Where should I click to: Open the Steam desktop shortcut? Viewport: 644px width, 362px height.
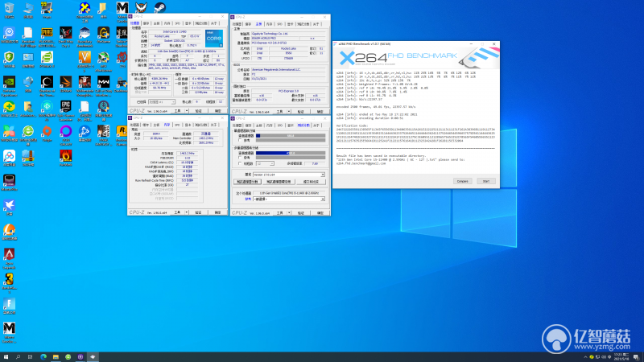[159, 7]
